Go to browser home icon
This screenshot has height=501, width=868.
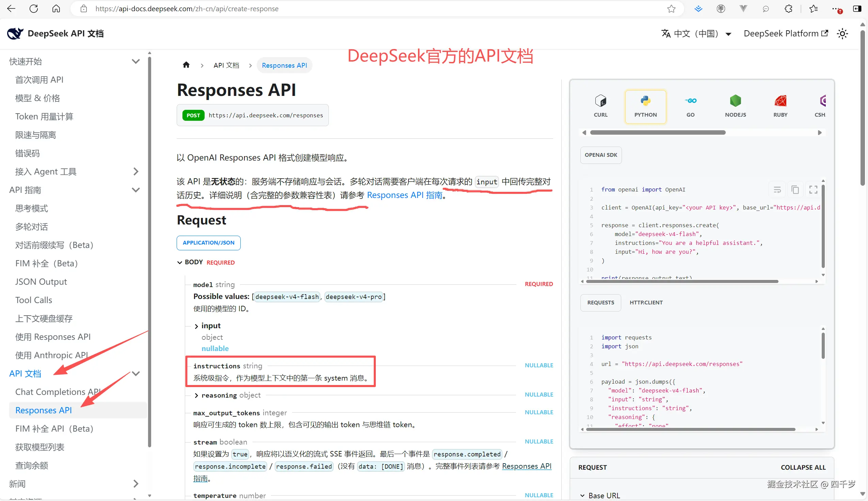pos(56,9)
